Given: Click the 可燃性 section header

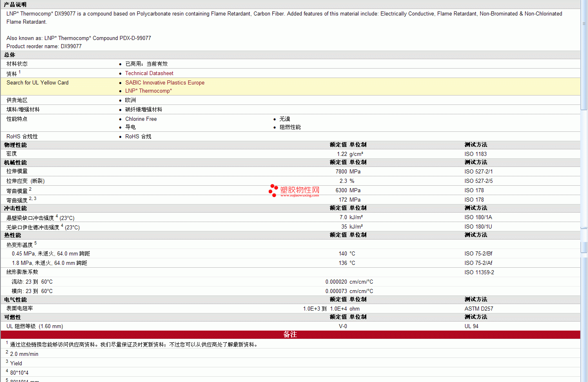Looking at the screenshot, I should [13, 318].
